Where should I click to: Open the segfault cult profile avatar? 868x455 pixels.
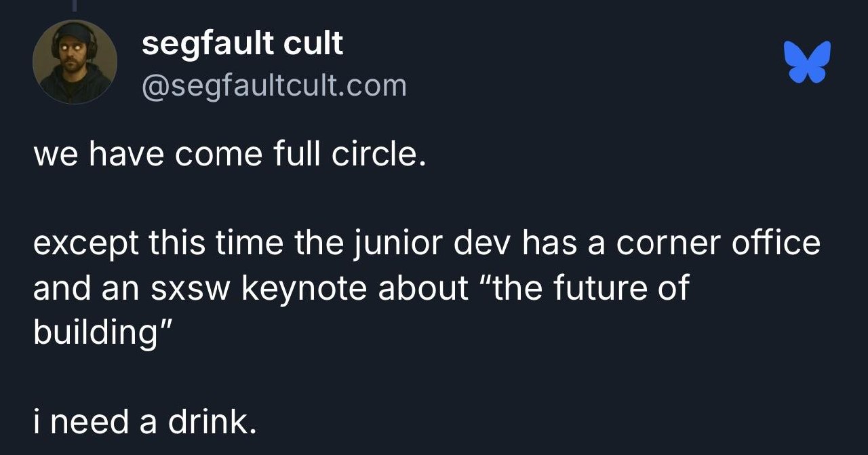pos(75,62)
